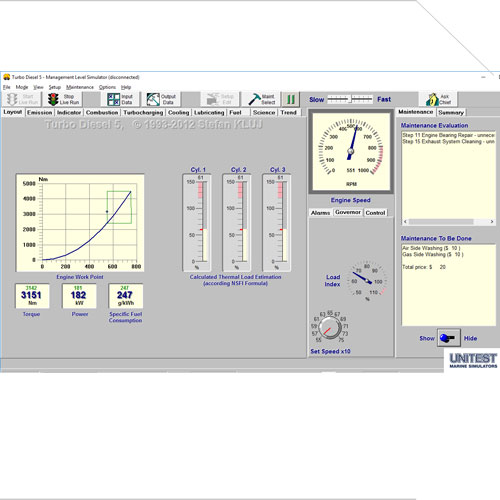Switch to the Fuel tab
The height and width of the screenshot is (500, 500).
click(235, 112)
